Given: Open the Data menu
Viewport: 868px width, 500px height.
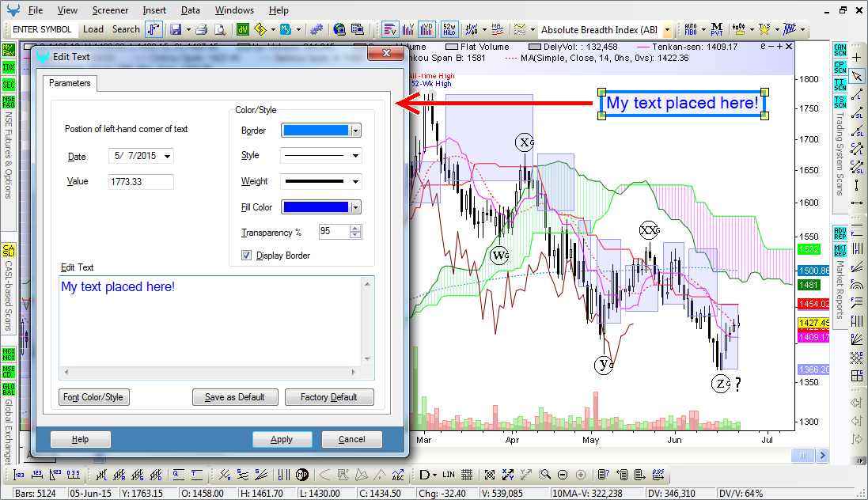Looking at the screenshot, I should click(x=191, y=10).
